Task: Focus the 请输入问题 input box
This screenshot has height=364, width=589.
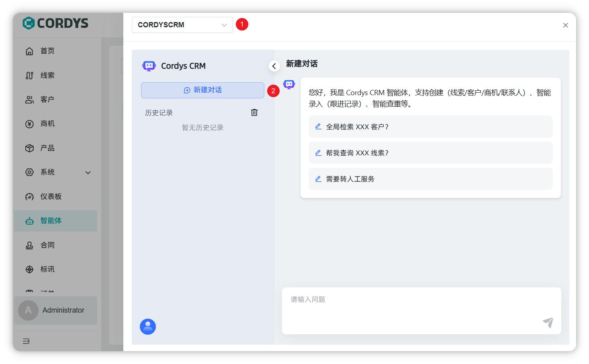Action: (421, 311)
